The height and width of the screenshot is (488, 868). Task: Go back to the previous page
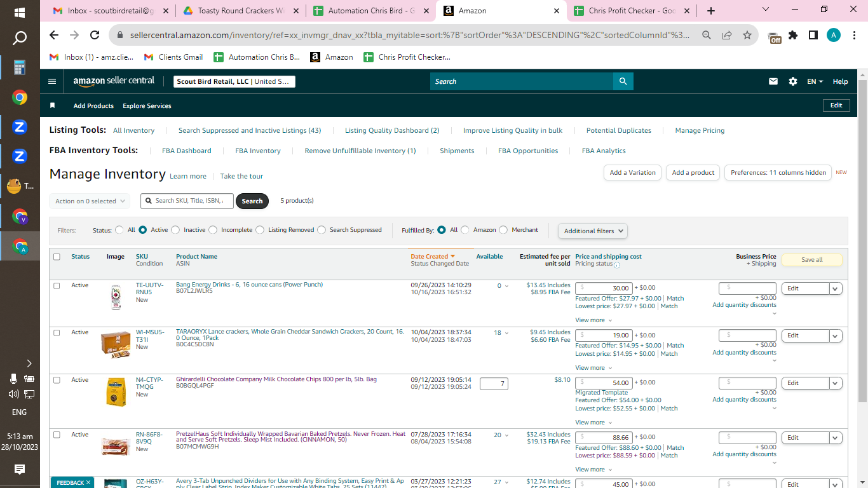(x=54, y=36)
